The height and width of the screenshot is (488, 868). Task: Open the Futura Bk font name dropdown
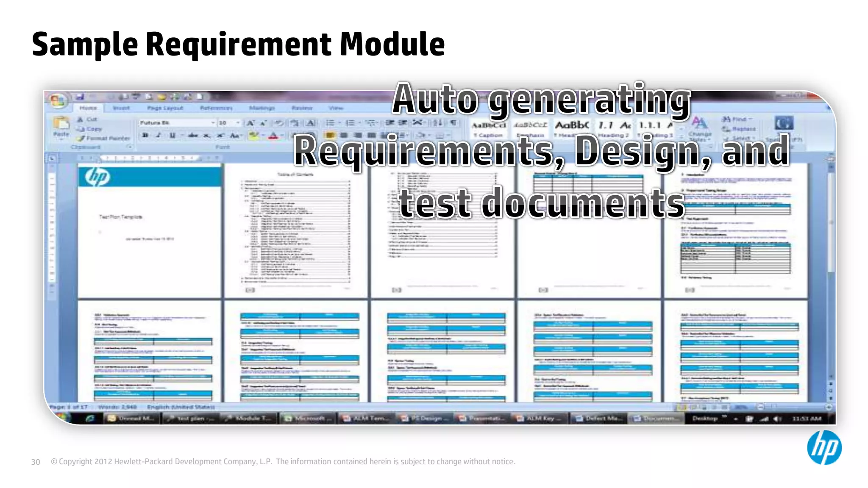pyautogui.click(x=213, y=123)
